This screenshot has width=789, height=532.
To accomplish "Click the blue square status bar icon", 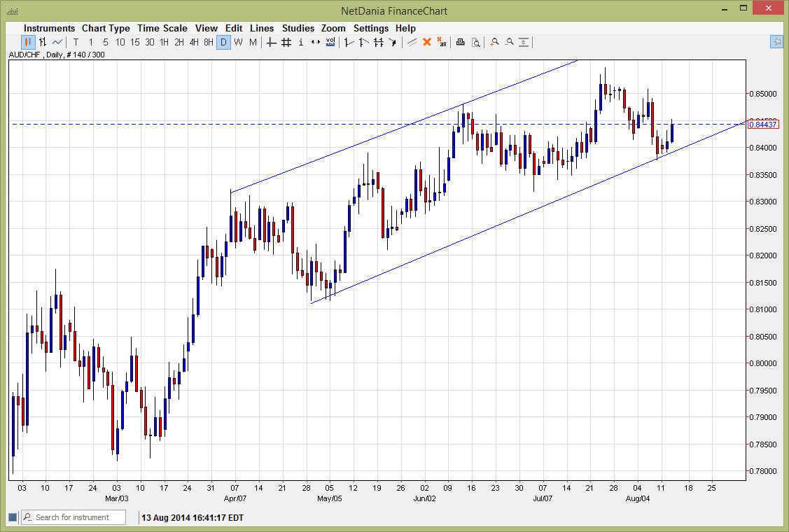I will (x=13, y=517).
